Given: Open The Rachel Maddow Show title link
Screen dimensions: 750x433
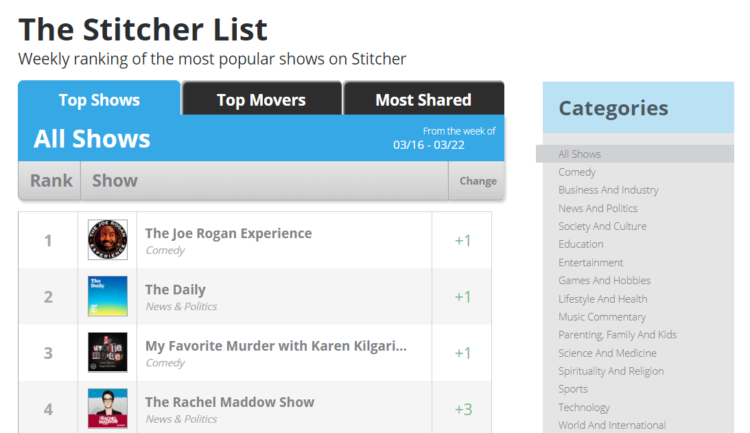Looking at the screenshot, I should tap(230, 402).
